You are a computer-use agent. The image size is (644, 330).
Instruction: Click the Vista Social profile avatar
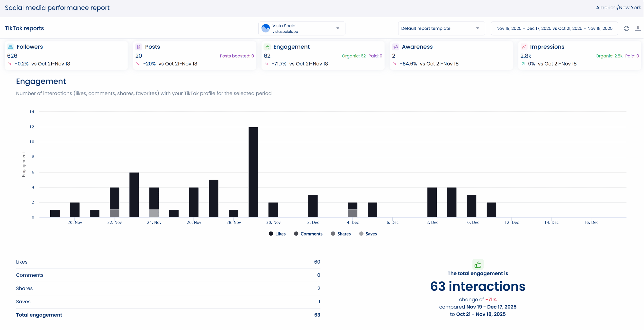click(265, 28)
